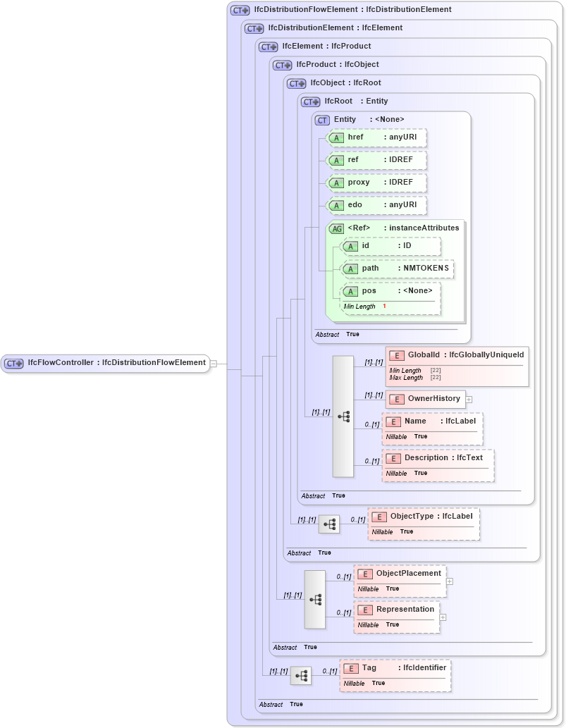Select the A attribute icon beside href
The height and width of the screenshot is (728, 566).
pos(338,137)
